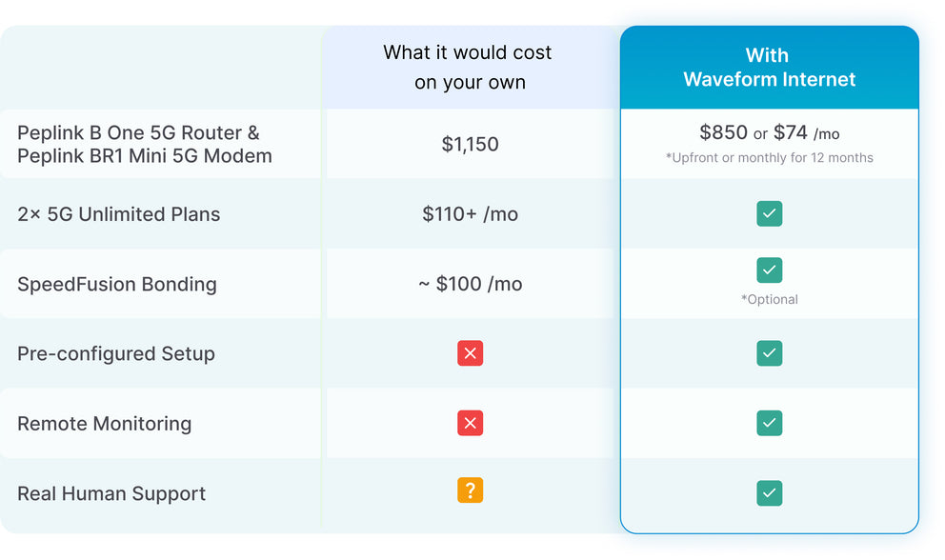The image size is (945, 560).
Task: Click Waveform checkmark for Remote Monitoring
Action: [x=769, y=423]
